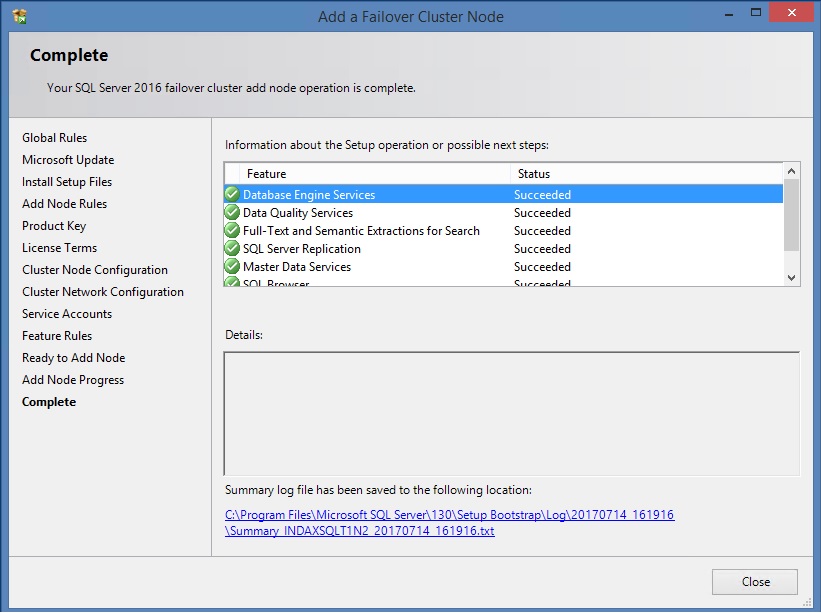Sort by the Status column header

[x=640, y=174]
